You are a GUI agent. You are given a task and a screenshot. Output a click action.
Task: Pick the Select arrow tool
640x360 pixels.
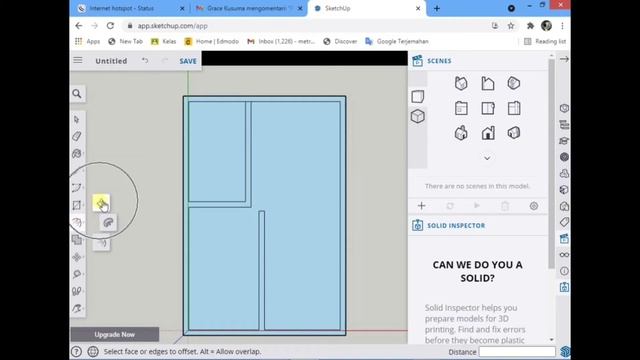click(77, 119)
